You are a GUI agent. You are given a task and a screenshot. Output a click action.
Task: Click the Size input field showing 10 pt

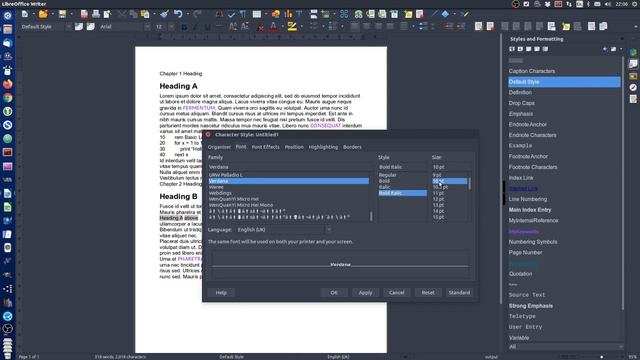pos(451,167)
